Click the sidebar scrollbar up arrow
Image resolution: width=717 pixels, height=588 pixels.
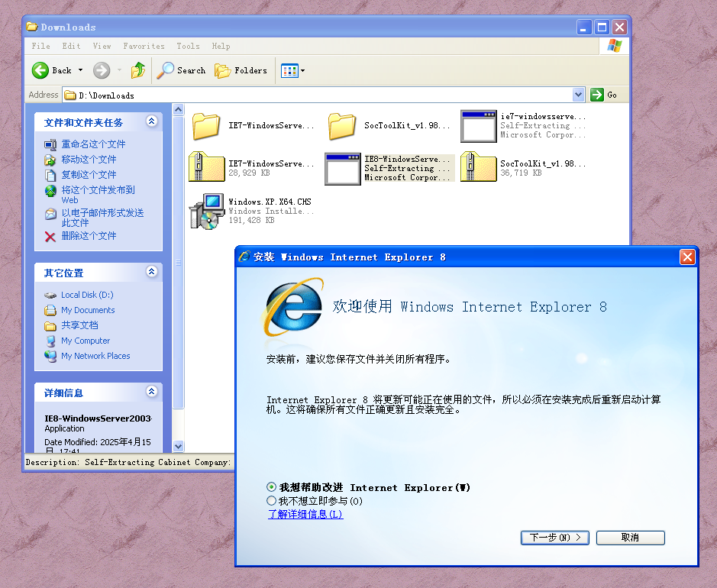[x=179, y=110]
